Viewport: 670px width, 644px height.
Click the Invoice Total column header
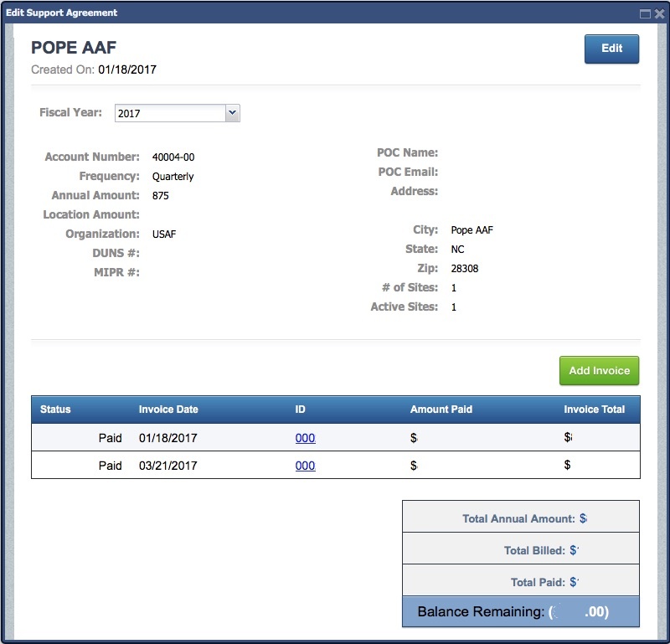(594, 410)
